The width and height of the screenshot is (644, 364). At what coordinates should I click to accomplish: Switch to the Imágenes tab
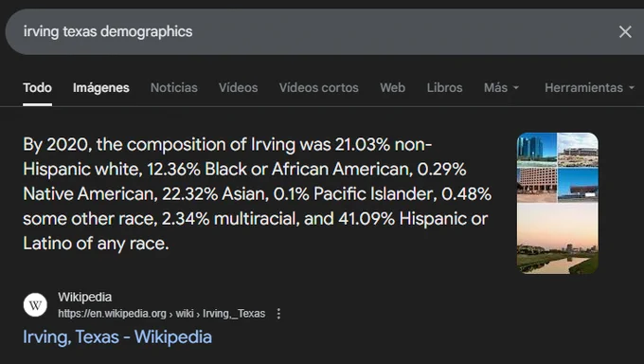[x=101, y=87]
